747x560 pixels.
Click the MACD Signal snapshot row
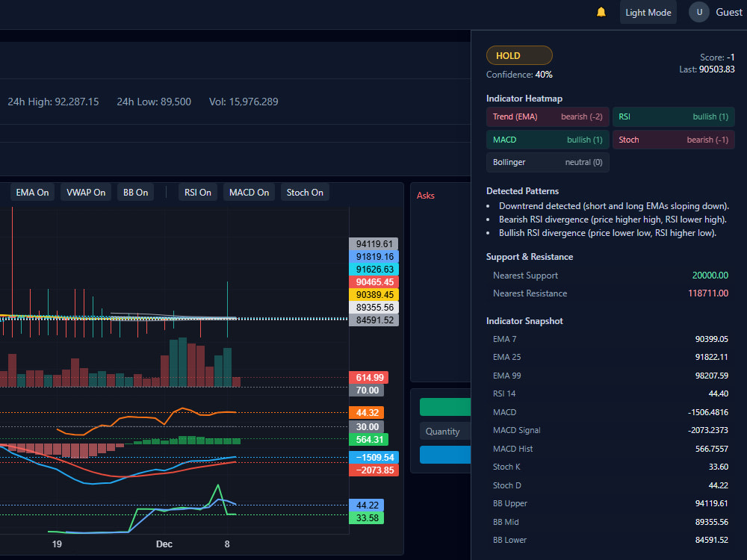click(610, 431)
